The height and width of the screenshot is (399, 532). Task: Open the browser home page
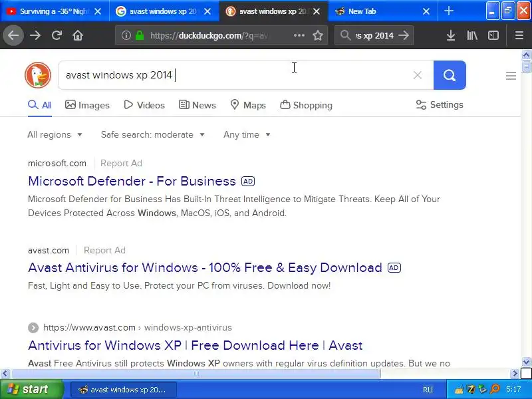(x=78, y=35)
